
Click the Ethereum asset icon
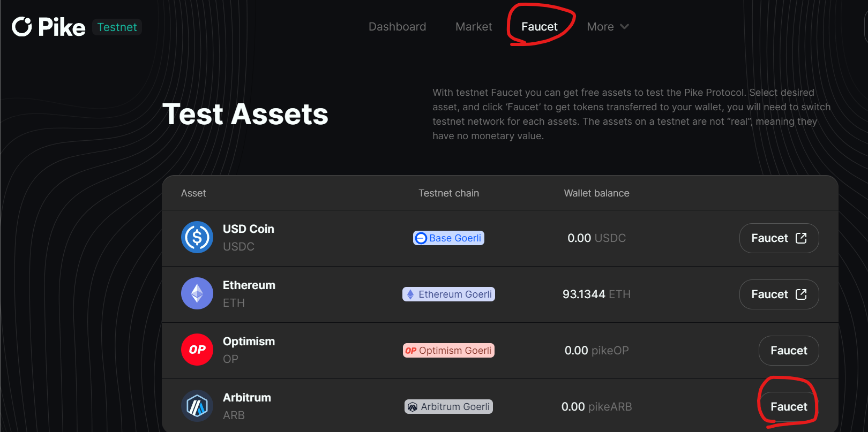[197, 293]
